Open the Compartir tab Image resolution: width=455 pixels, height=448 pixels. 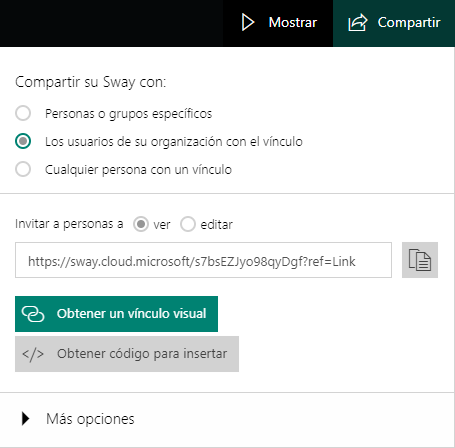394,23
